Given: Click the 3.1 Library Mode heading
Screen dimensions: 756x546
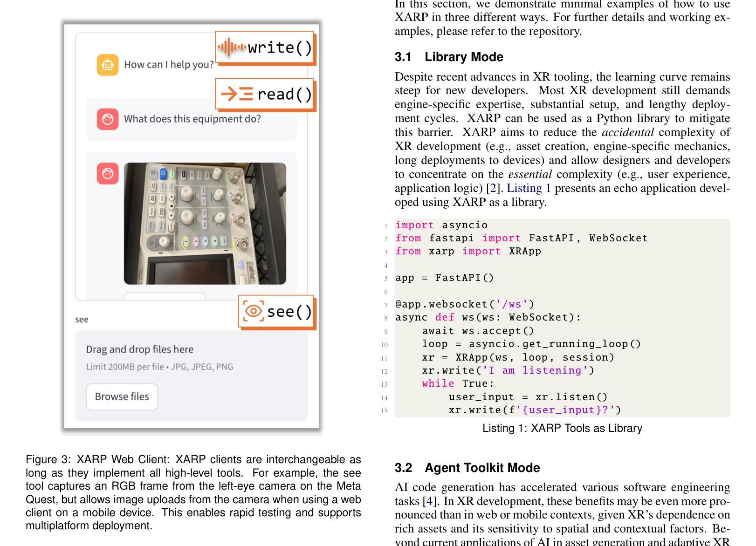Looking at the screenshot, I should [449, 57].
